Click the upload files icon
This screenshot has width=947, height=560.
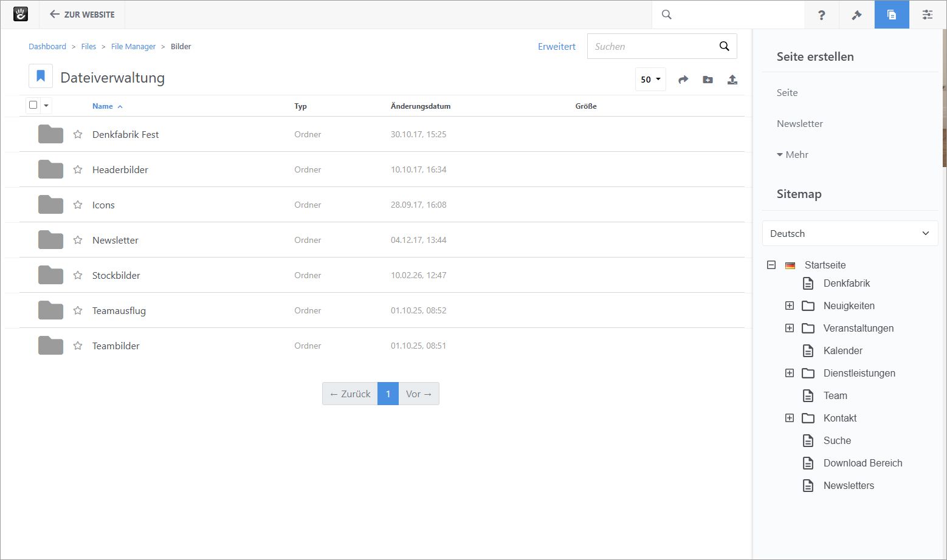tap(732, 80)
